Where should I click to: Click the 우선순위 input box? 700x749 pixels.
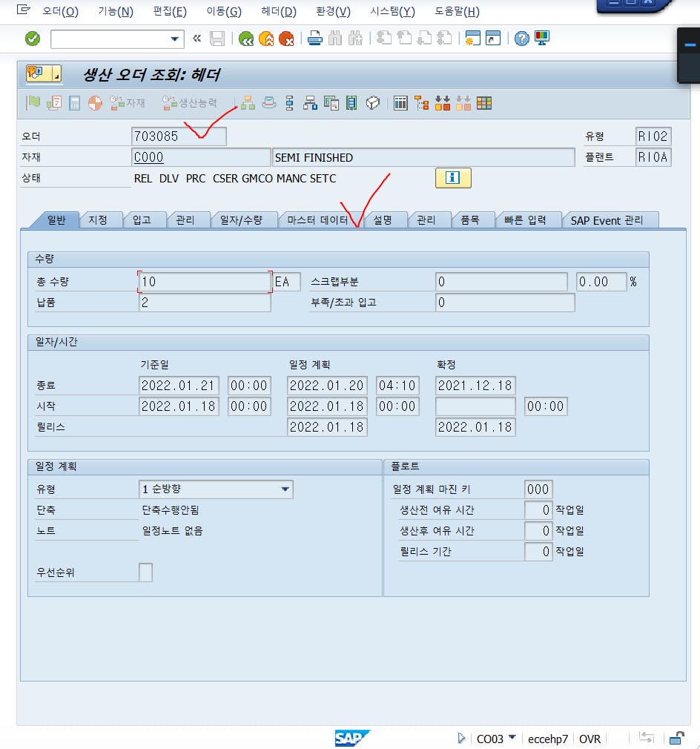click(145, 572)
